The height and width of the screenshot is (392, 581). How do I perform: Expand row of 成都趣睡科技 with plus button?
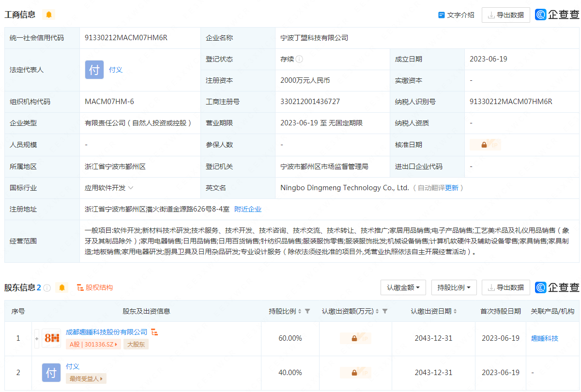pyautogui.click(x=37, y=338)
